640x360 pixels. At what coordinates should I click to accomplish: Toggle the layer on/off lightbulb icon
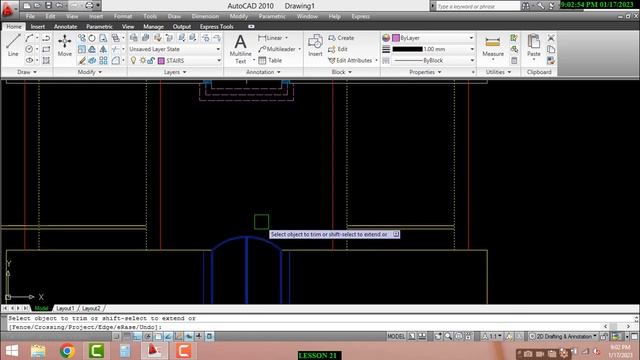(x=133, y=60)
